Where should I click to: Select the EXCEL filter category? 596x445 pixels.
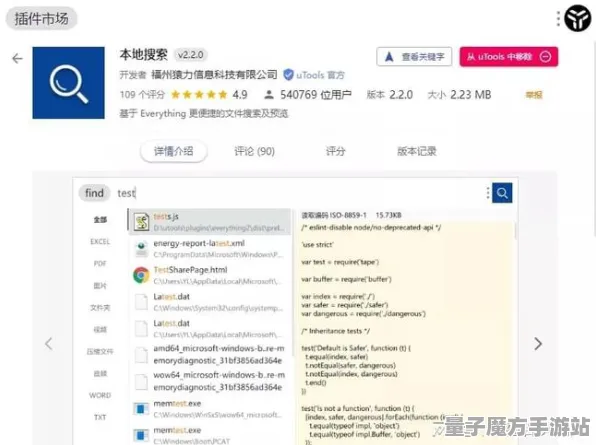tap(100, 242)
